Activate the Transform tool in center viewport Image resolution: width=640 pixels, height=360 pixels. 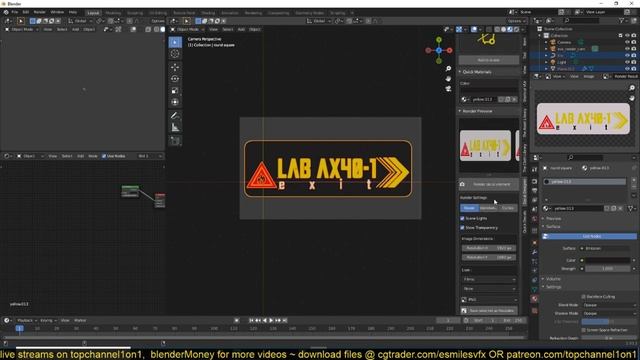coord(175,102)
